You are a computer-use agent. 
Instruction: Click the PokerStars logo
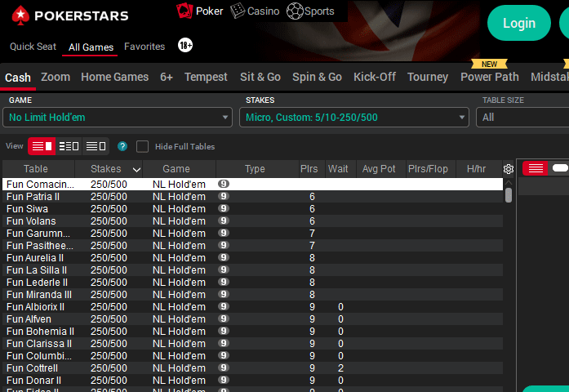70,16
